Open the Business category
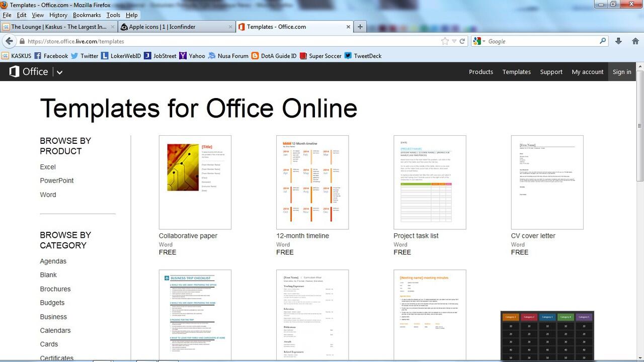This screenshot has height=362, width=644. click(x=53, y=317)
